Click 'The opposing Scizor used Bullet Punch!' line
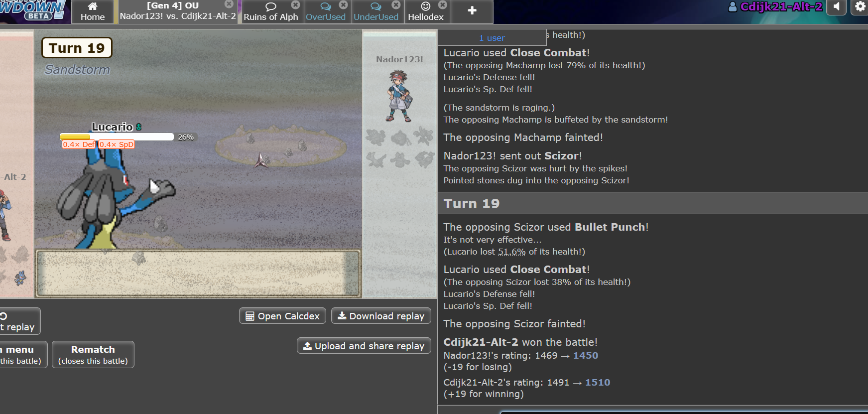 (x=546, y=227)
